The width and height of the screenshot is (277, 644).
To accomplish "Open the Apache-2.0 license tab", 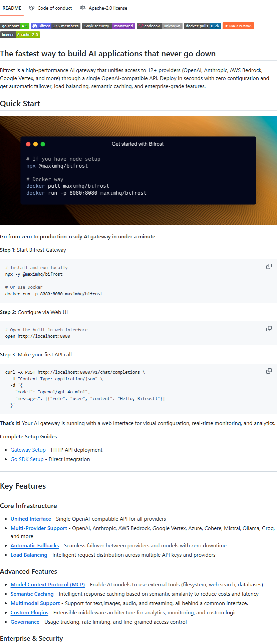I will tap(104, 8).
